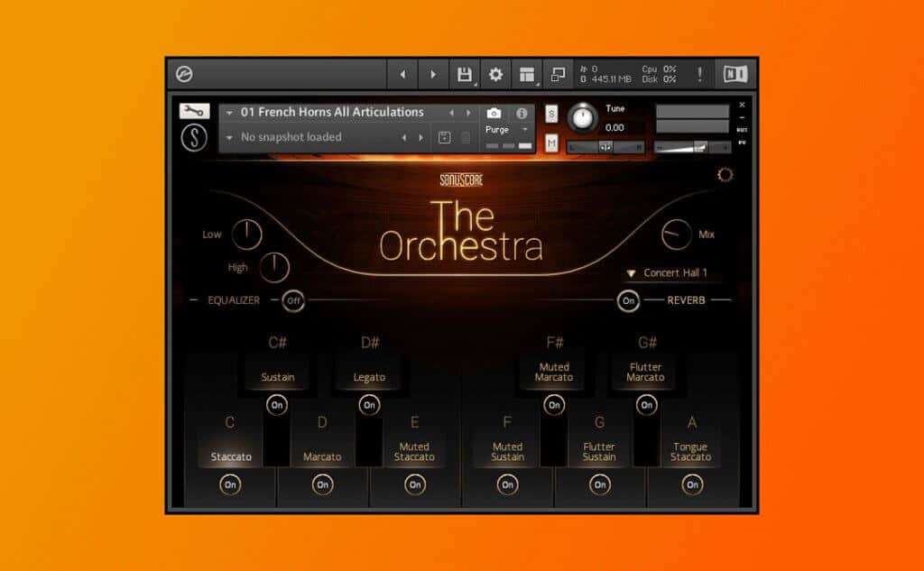Screen dimensions: 924x571
Task: Select previous snapshot arrow beside No snapshot loaded
Action: [404, 137]
